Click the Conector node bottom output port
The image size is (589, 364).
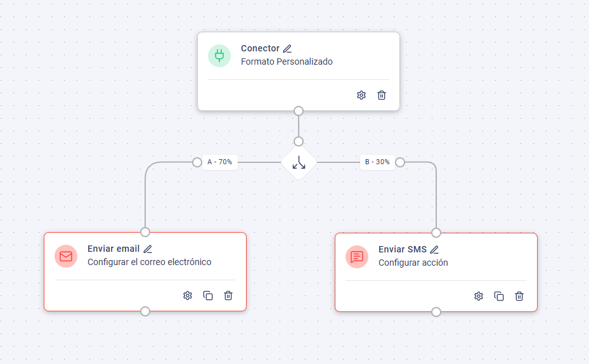(x=299, y=111)
